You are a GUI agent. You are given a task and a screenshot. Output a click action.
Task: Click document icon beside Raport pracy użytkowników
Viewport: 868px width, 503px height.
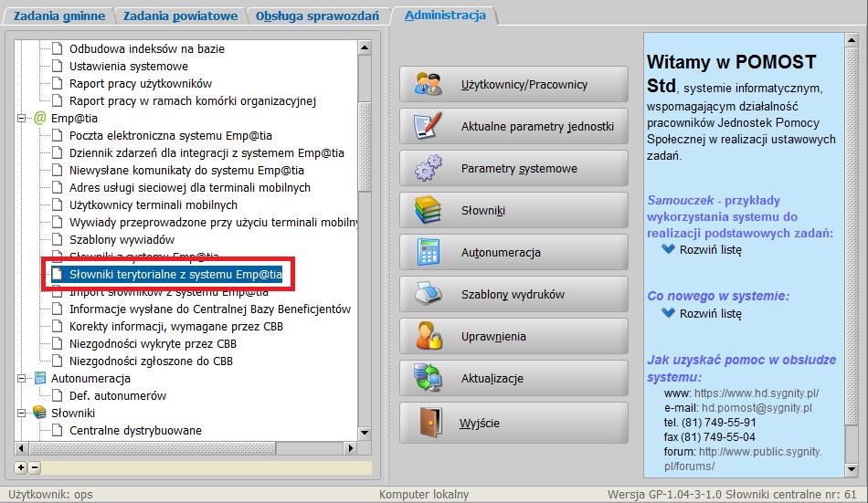[57, 83]
